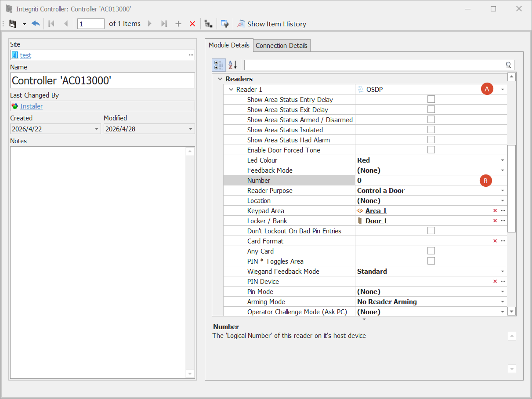Click the export toolbar icon
The width and height of the screenshot is (532, 399).
pyautogui.click(x=224, y=24)
